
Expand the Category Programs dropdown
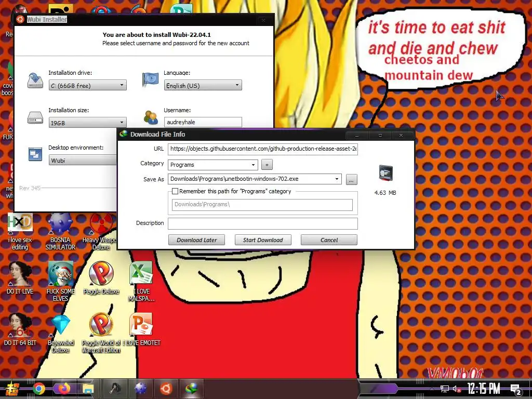tap(212, 165)
